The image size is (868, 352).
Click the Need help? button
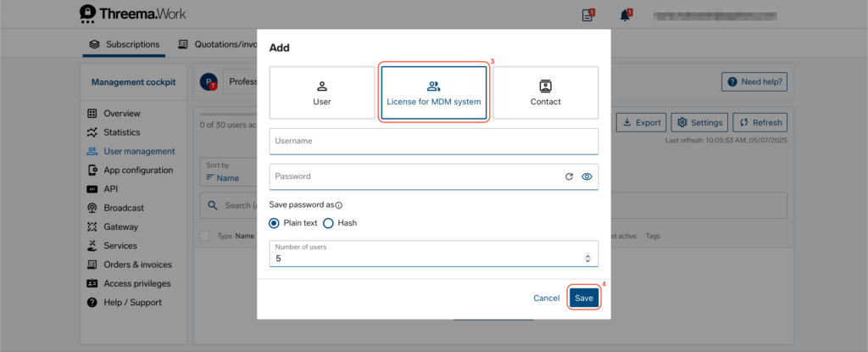click(754, 82)
